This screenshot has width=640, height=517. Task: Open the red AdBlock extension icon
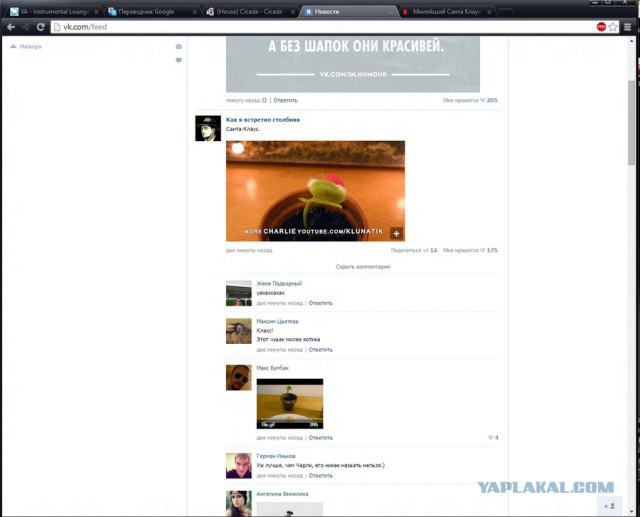601,27
